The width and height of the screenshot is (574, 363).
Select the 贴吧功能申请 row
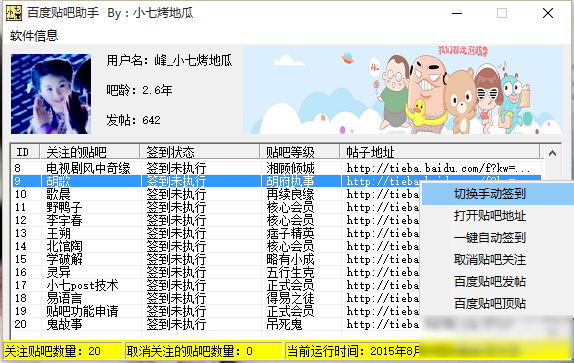tap(216, 311)
